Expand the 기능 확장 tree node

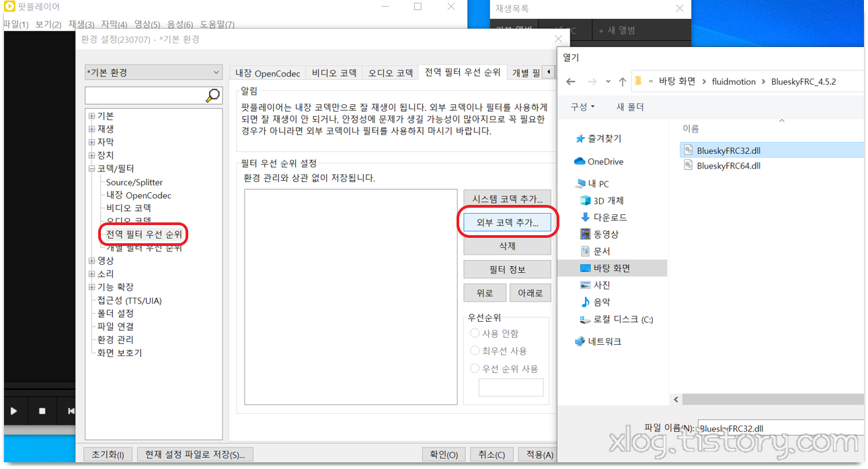point(91,287)
